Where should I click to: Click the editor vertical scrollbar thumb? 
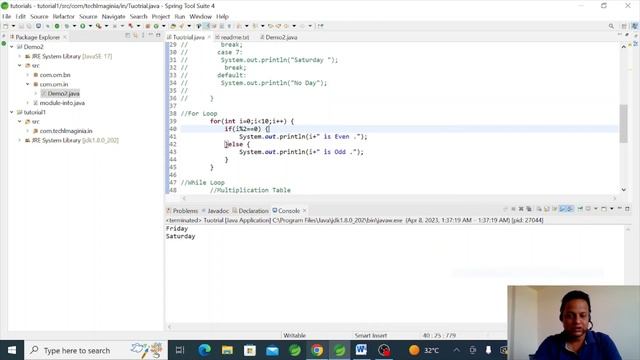point(623,124)
